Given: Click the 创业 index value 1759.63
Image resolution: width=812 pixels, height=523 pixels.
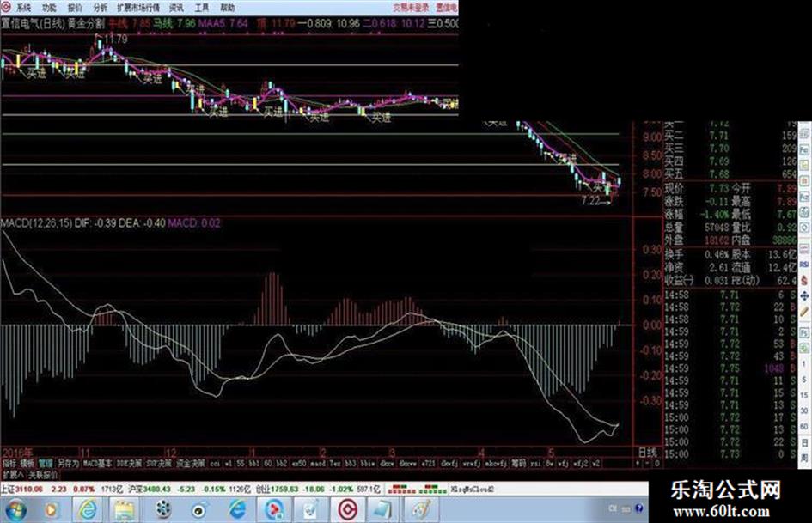Looking at the screenshot, I should point(283,489).
